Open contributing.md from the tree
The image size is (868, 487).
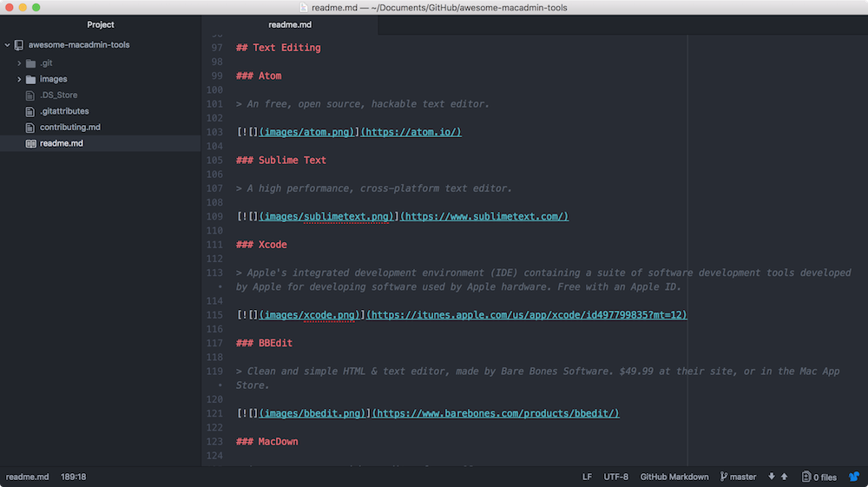(x=69, y=128)
